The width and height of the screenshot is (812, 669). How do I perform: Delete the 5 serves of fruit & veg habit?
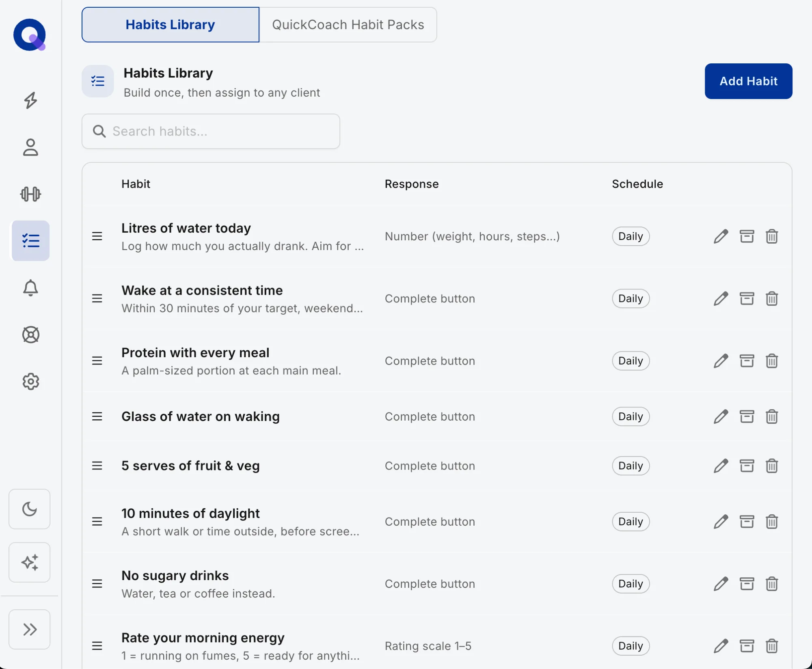click(x=771, y=466)
